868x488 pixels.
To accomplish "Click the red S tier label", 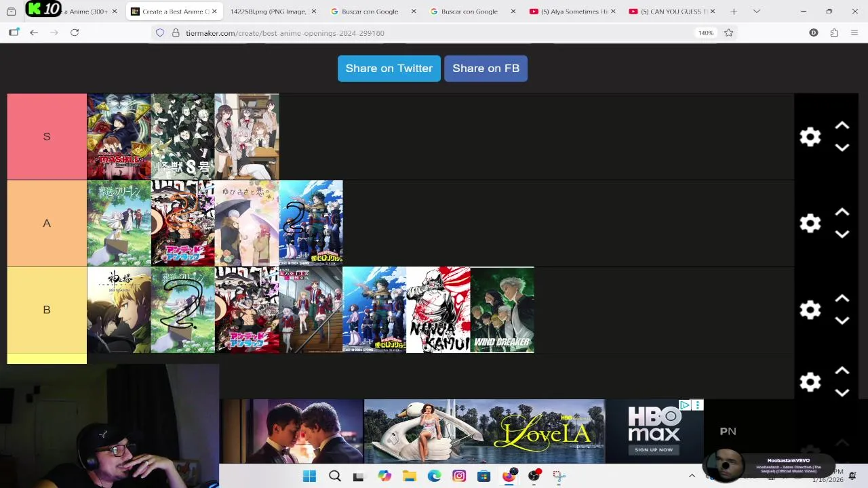I will pyautogui.click(x=47, y=136).
